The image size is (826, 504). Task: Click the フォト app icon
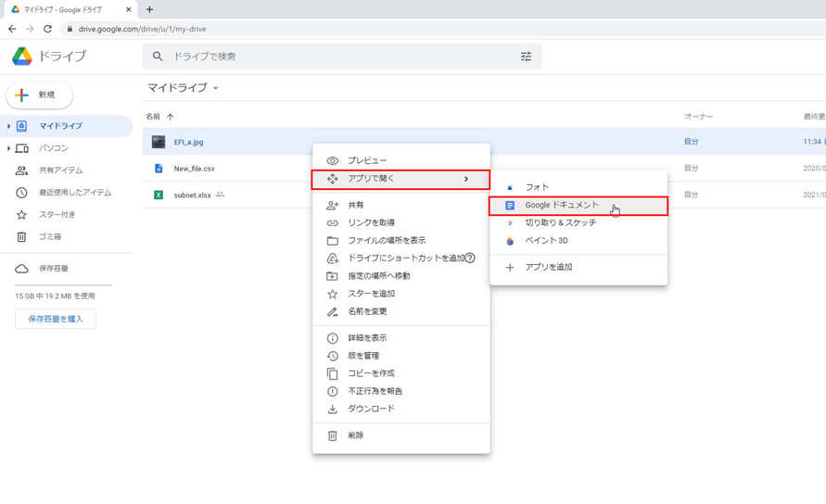pos(510,187)
